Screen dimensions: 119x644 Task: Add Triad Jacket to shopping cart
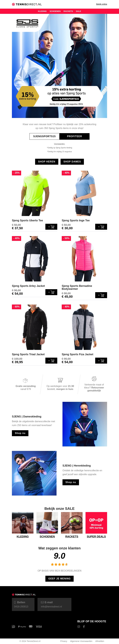pyautogui.click(x=51, y=360)
